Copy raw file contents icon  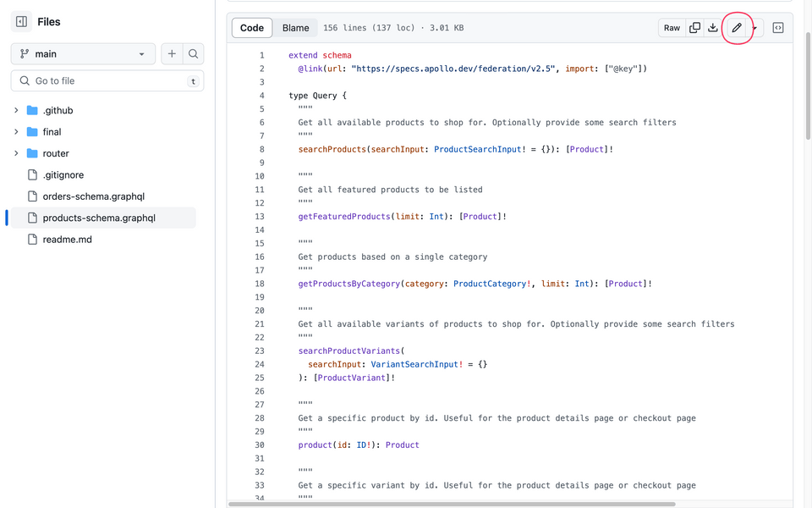tap(694, 28)
